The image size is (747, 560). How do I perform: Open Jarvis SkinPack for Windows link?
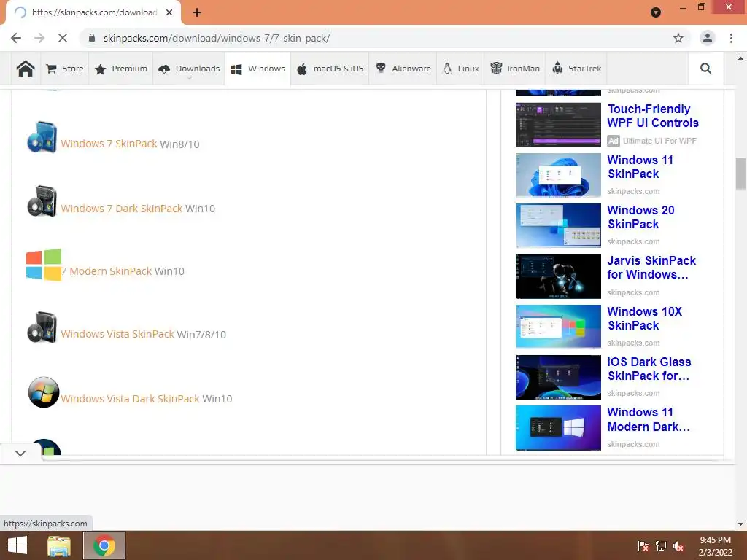[x=651, y=268]
